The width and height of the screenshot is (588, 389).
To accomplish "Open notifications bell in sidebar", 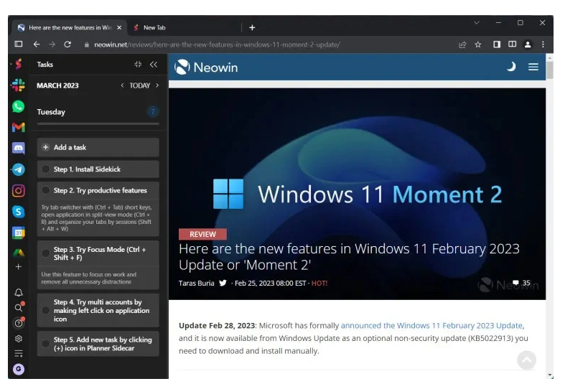I will tap(19, 292).
